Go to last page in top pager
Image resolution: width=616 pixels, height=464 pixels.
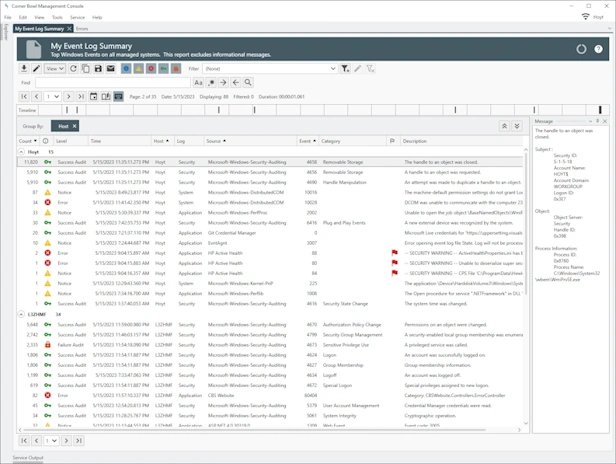81,97
